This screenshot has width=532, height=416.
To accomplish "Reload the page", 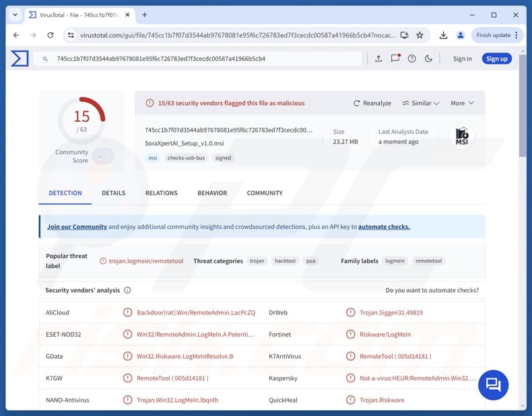I will pyautogui.click(x=51, y=35).
